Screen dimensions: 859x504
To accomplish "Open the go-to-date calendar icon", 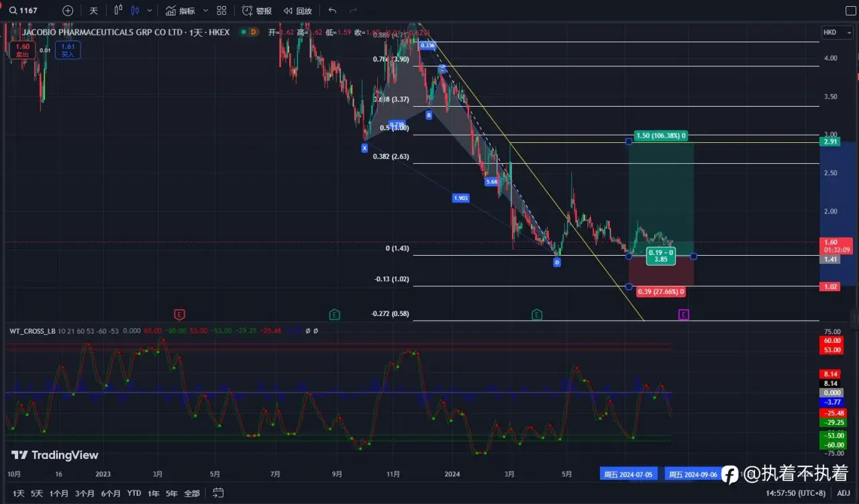I will tap(218, 493).
